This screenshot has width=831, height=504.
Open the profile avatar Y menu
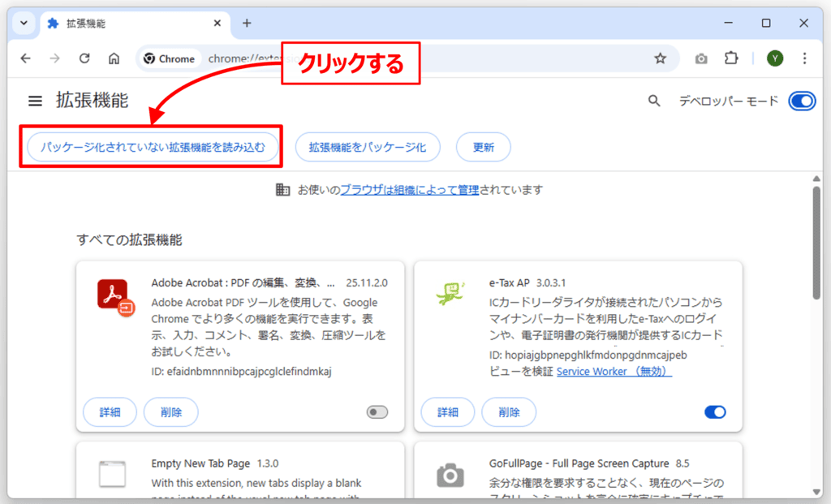tap(775, 58)
